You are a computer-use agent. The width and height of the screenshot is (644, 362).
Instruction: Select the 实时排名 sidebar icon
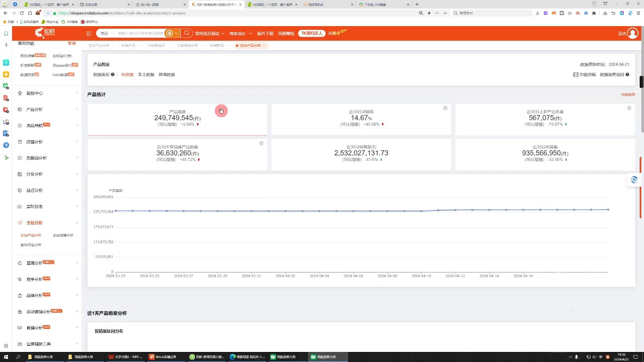(19, 206)
